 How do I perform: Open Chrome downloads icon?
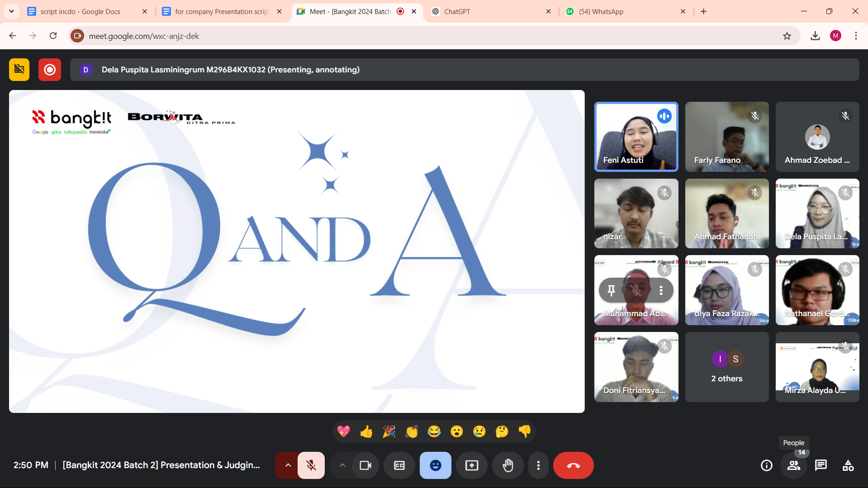click(x=815, y=36)
